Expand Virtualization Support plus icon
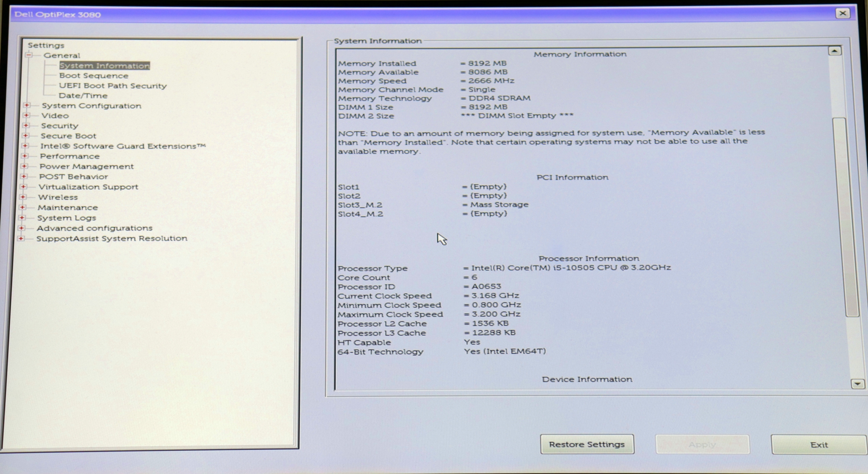868x474 pixels. coord(23,186)
